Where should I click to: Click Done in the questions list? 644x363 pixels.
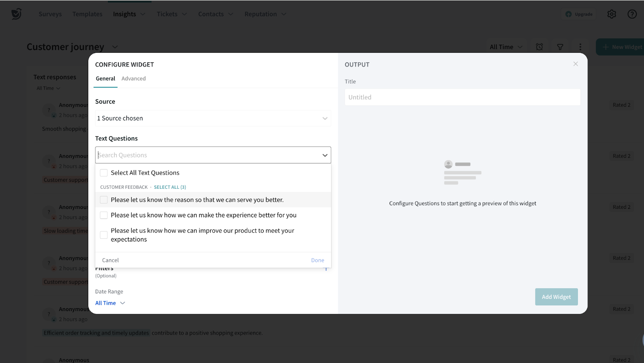317,260
